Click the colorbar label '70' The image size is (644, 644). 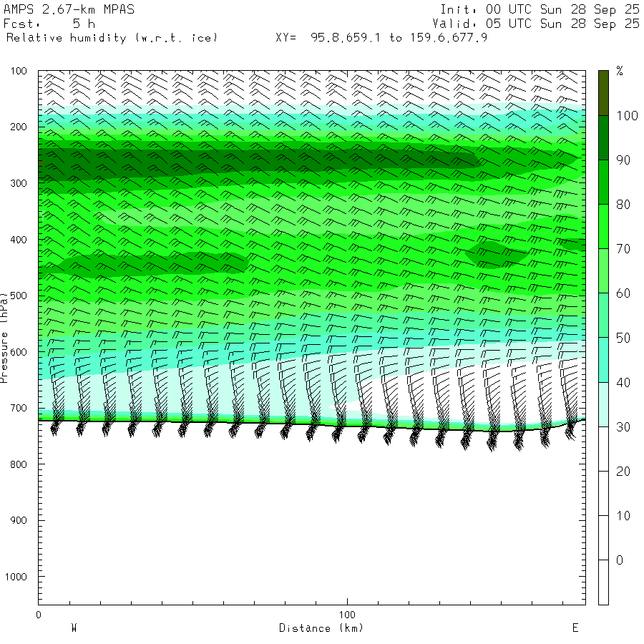pos(623,249)
